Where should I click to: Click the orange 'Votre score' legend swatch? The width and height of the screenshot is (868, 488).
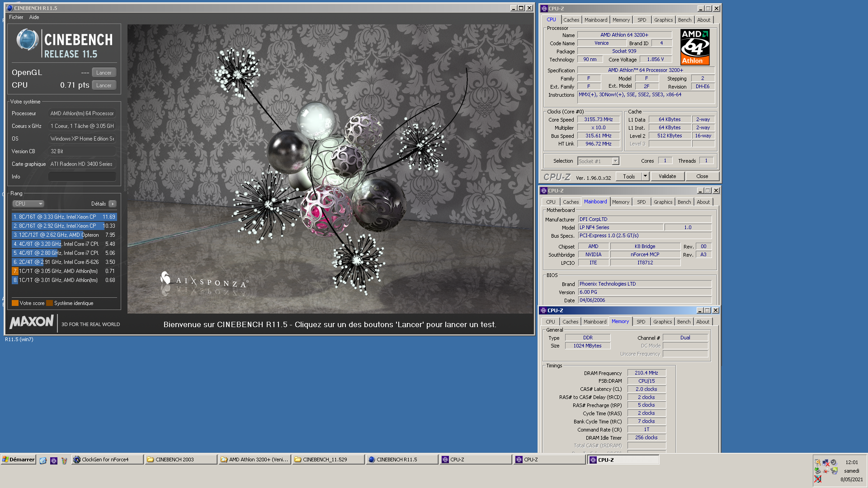coord(15,303)
